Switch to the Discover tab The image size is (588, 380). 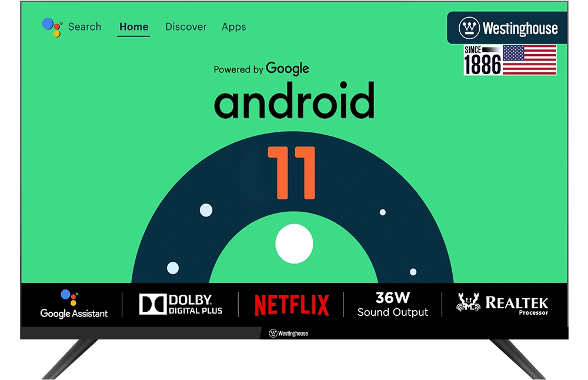[186, 27]
